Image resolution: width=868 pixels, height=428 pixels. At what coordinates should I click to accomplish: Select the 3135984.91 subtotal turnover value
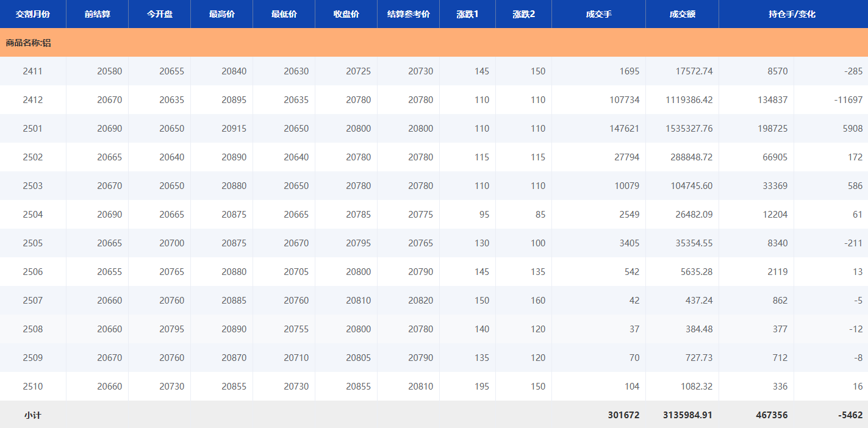click(x=687, y=415)
